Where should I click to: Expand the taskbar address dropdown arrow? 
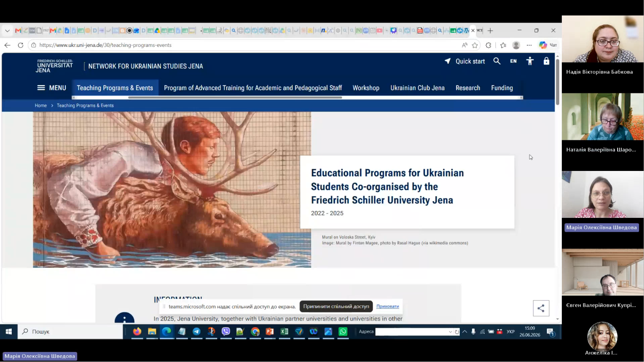coord(451,332)
